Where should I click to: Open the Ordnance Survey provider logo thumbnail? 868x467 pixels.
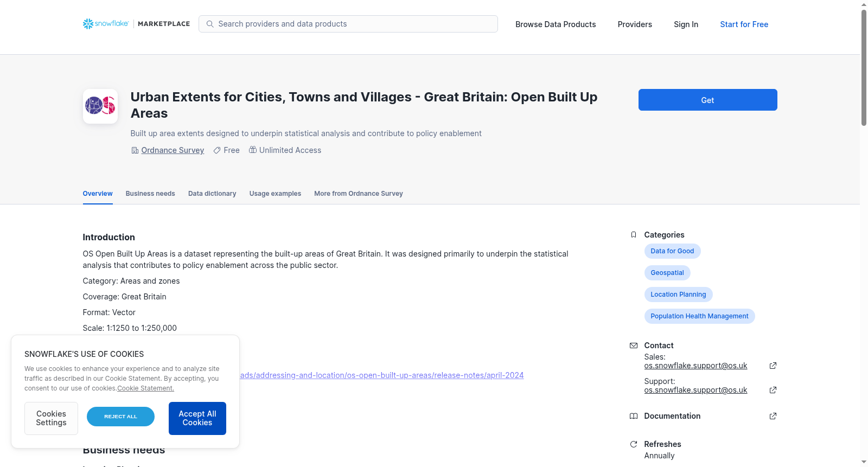tap(100, 106)
